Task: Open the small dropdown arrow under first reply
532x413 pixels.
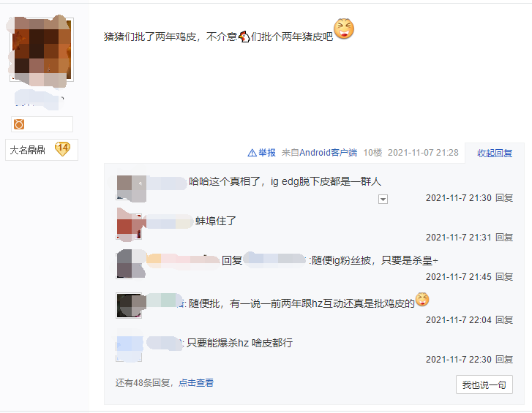Action: [383, 200]
